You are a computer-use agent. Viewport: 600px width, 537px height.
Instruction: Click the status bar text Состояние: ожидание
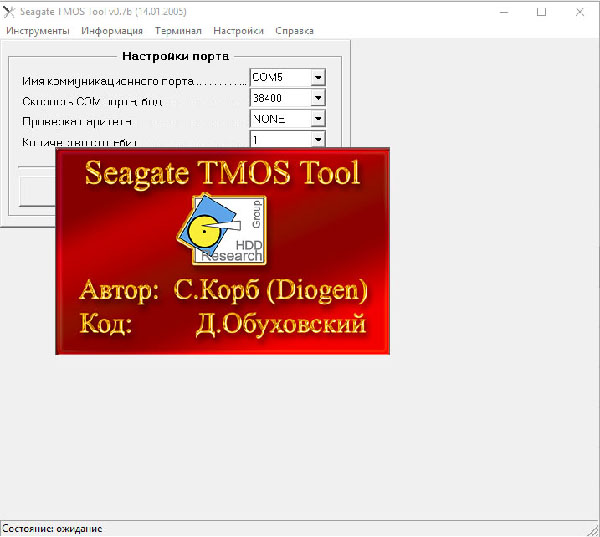52,529
